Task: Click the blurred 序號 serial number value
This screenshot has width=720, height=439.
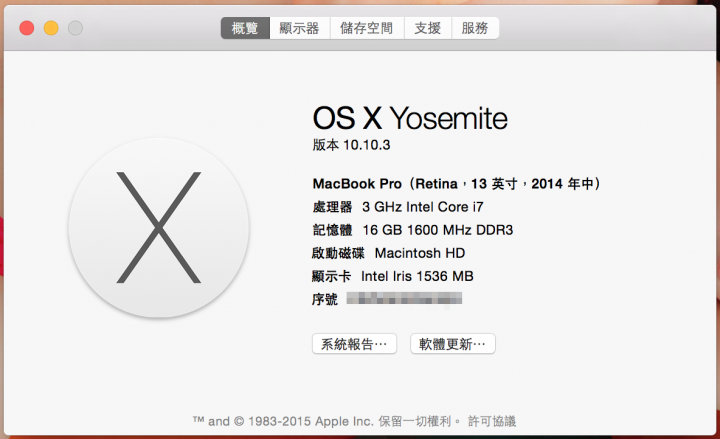Action: [404, 298]
